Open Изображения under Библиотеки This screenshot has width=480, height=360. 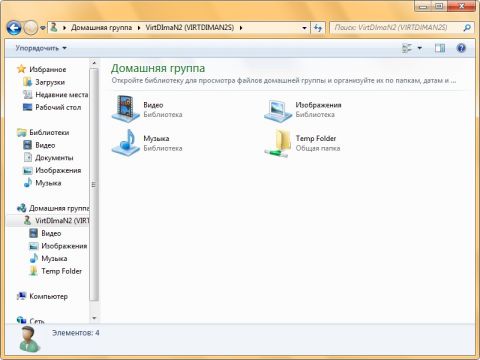click(58, 170)
